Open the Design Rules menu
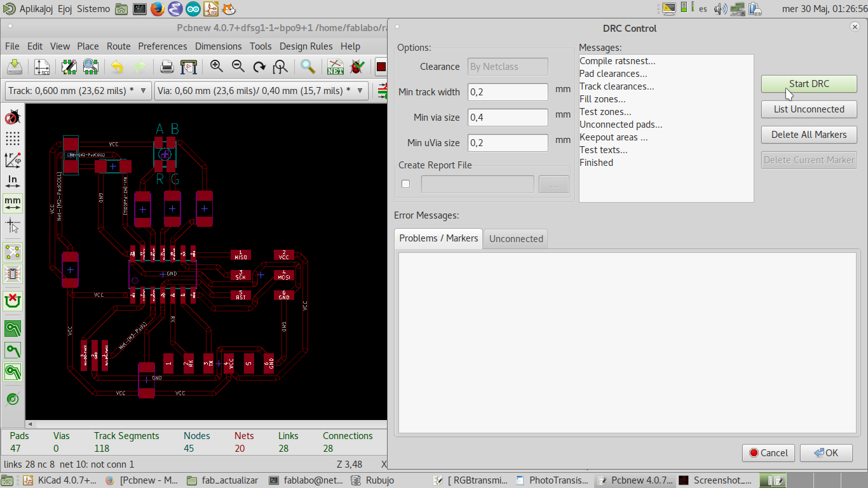868x488 pixels. (x=306, y=46)
